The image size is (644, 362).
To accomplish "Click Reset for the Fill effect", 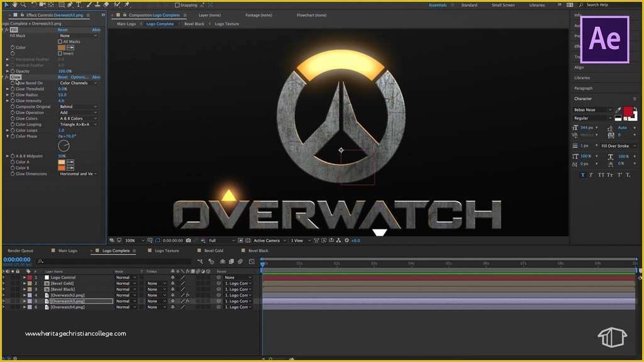I will point(62,30).
